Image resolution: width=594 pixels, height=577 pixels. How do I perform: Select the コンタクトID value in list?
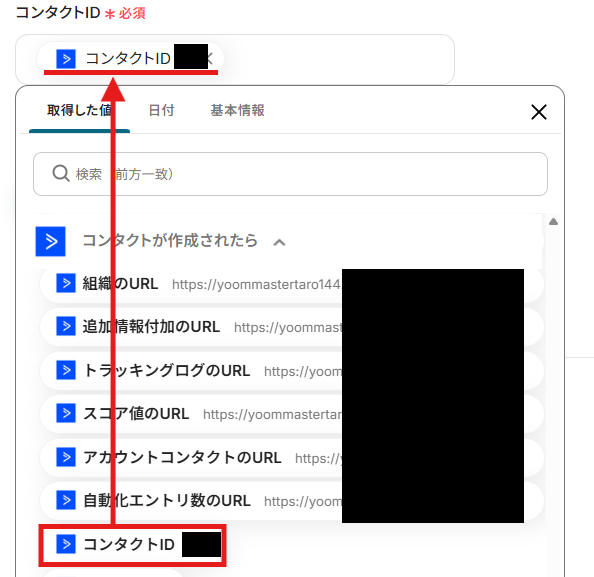133,545
